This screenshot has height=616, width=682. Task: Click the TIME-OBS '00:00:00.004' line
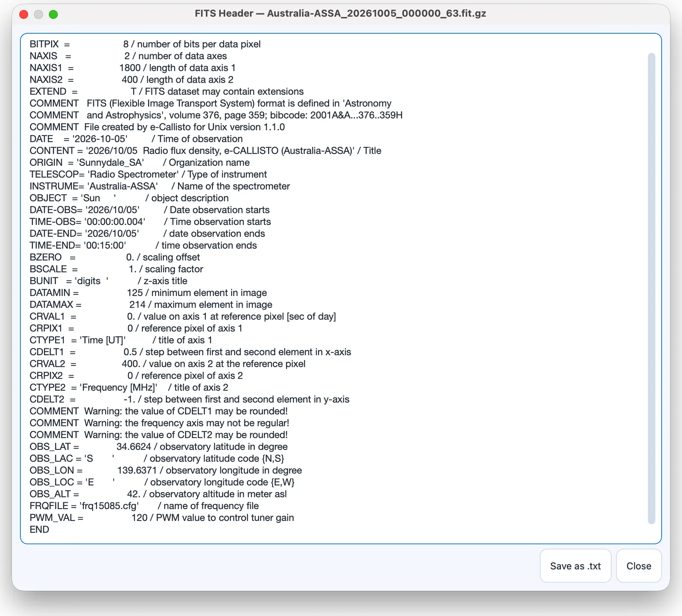click(150, 222)
